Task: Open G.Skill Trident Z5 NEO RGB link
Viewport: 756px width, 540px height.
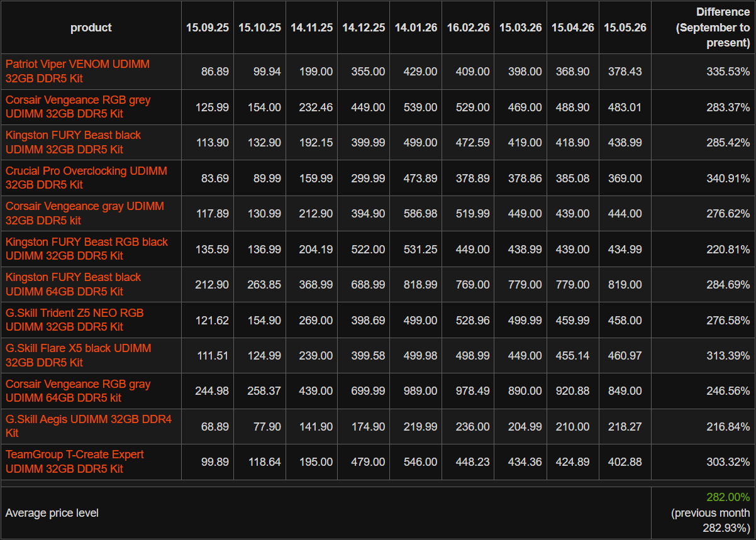Action: coord(75,320)
